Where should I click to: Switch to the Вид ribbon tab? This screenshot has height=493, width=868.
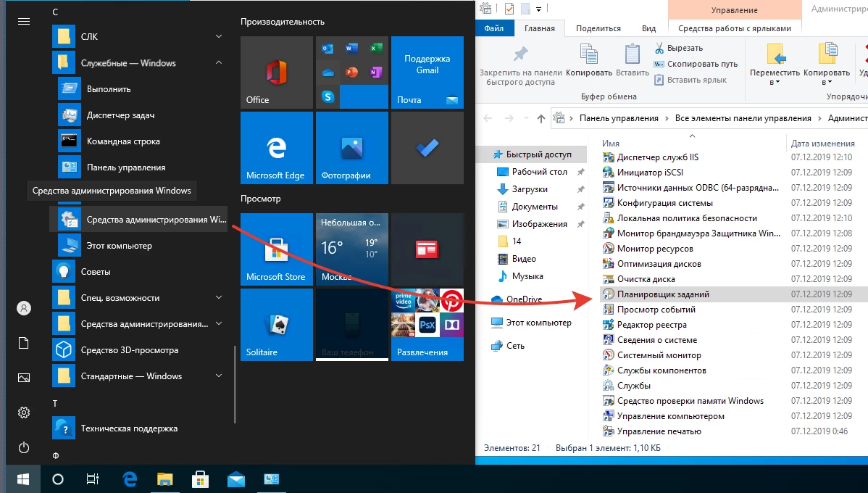click(648, 28)
